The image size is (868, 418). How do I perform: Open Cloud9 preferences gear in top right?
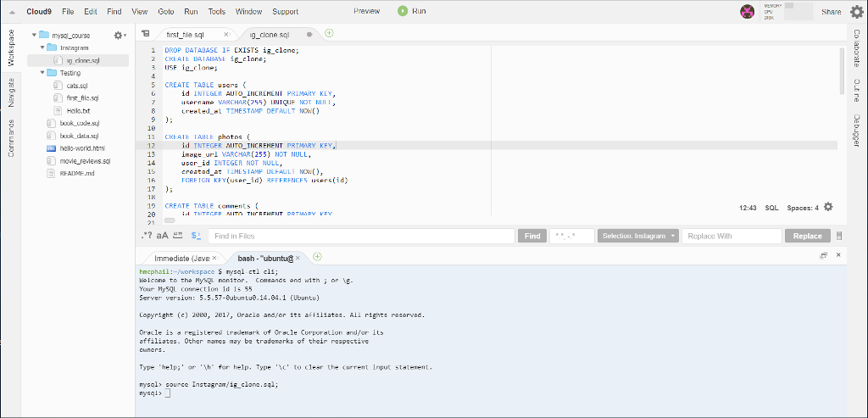856,12
